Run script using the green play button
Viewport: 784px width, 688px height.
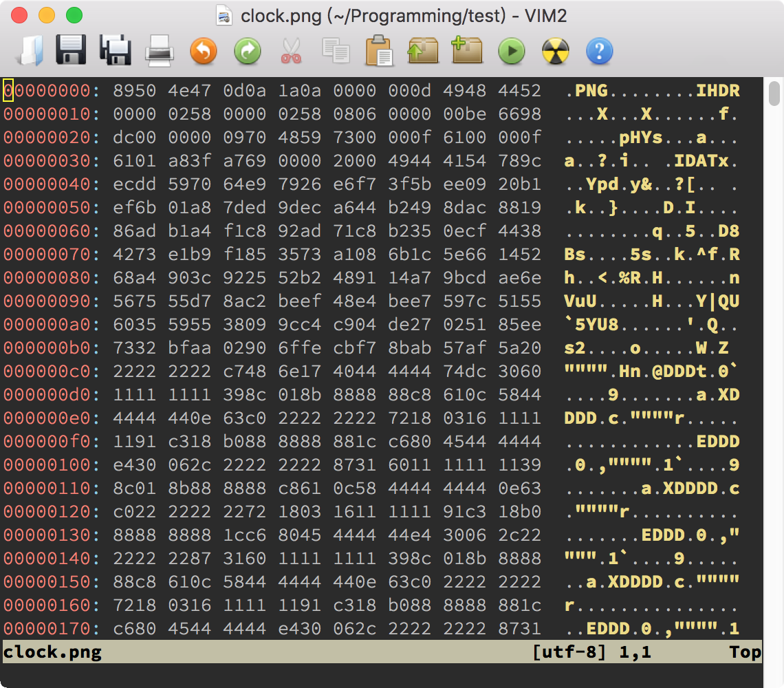click(x=511, y=52)
